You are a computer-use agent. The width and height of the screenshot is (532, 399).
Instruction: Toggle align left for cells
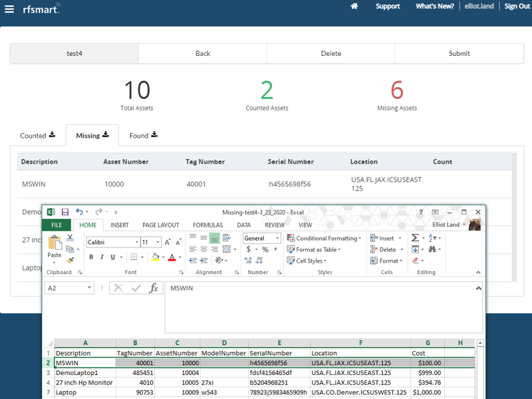pos(193,249)
